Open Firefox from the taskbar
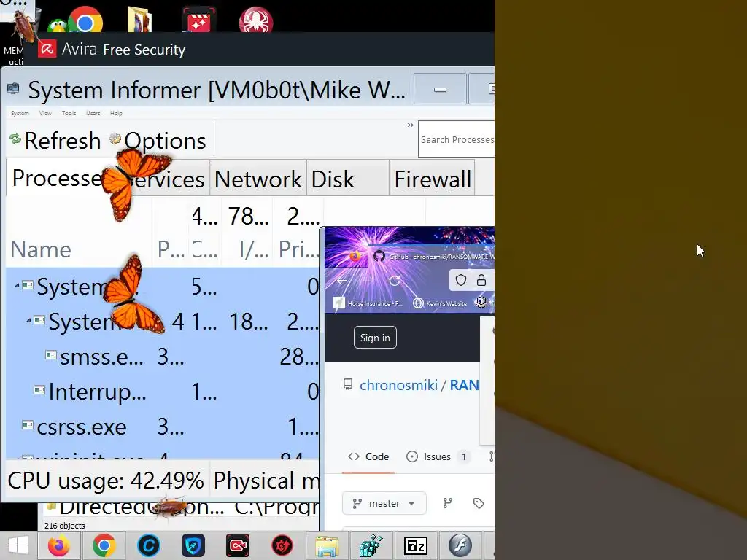747x560 pixels. click(x=58, y=545)
